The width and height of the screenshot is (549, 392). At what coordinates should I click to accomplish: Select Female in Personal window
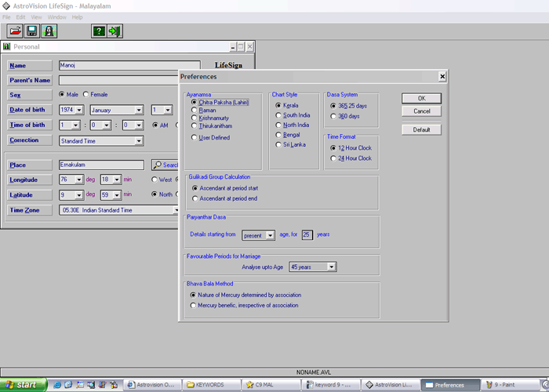tap(95, 95)
